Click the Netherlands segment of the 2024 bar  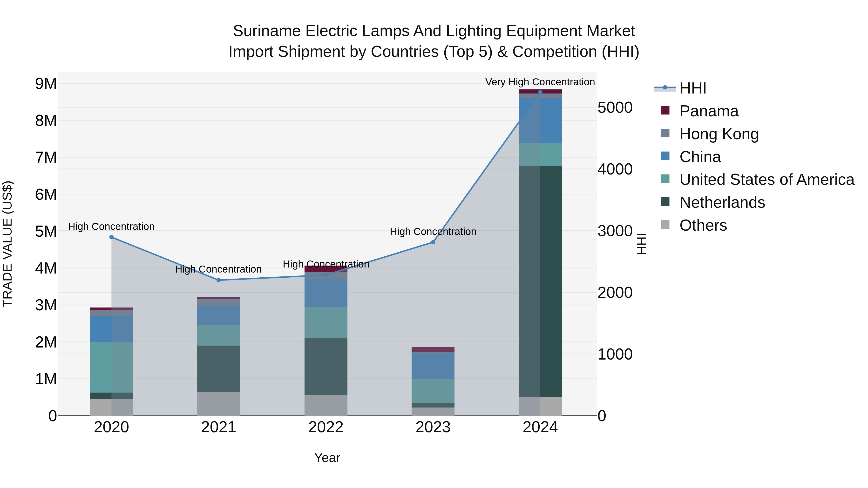pyautogui.click(x=540, y=281)
